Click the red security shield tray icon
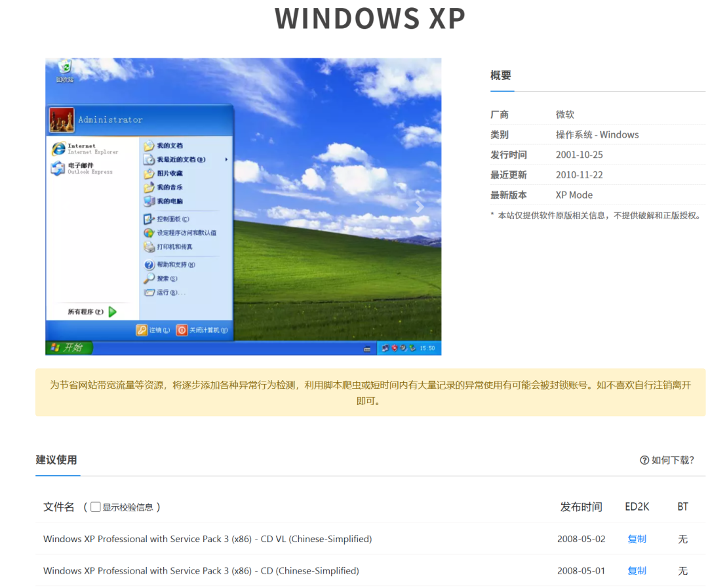 (395, 348)
